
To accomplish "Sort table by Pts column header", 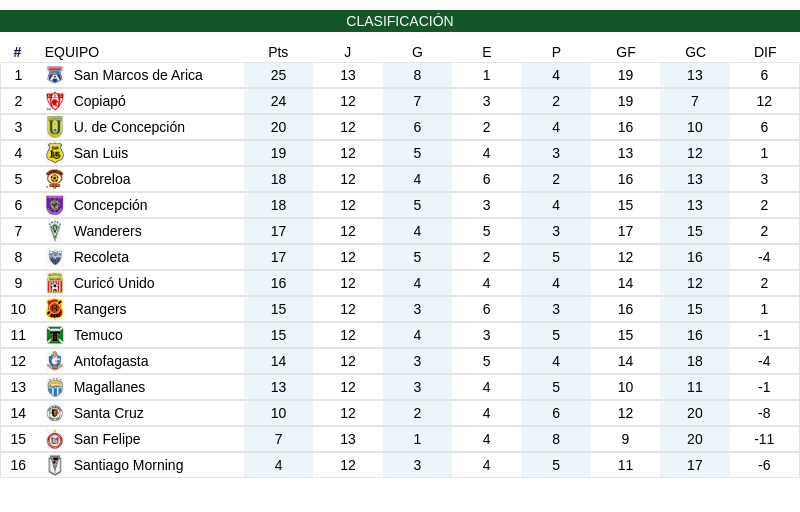I will 278,52.
